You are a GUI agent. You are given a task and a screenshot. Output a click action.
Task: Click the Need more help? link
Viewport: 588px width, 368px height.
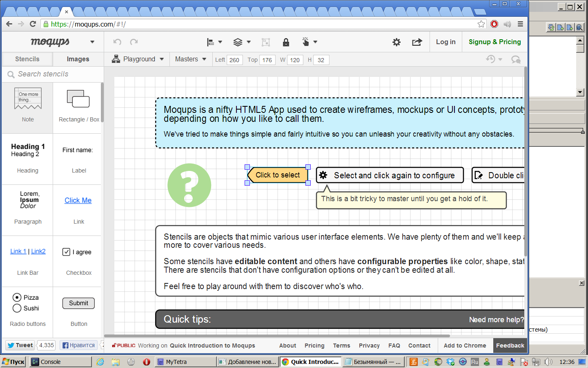coord(496,320)
